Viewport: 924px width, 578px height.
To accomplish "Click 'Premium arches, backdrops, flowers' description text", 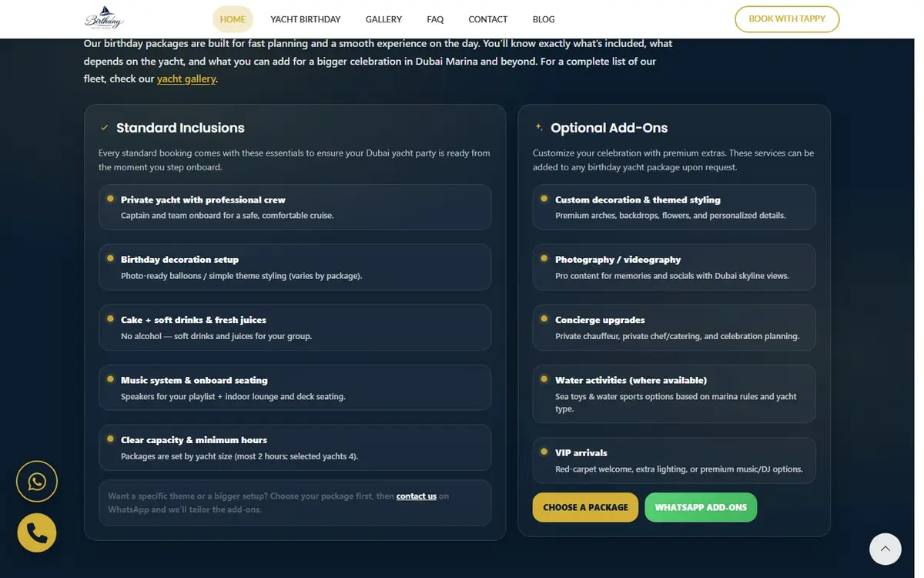I will point(671,216).
